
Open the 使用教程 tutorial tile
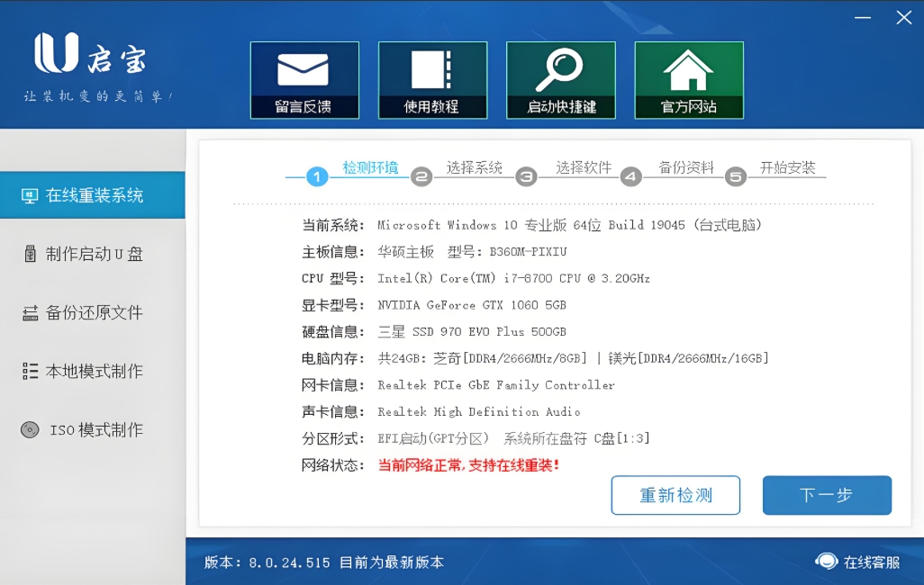432,80
